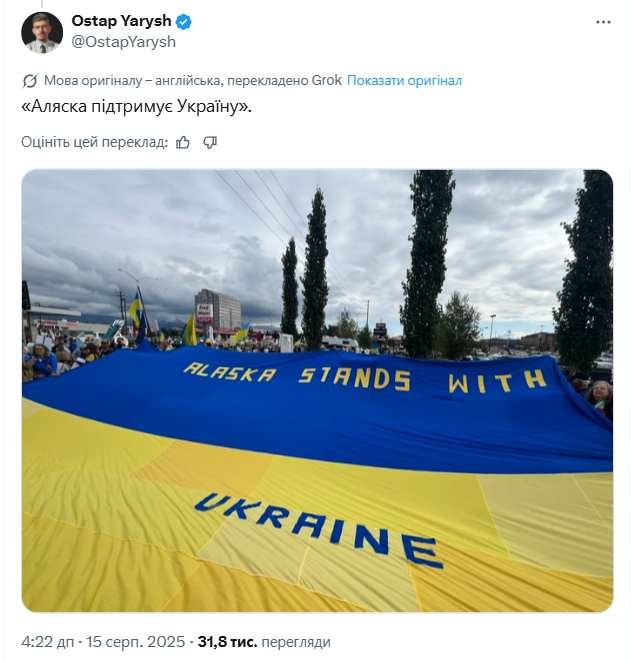Rate the translation with thumbs up
This screenshot has height=662, width=631.
click(183, 143)
